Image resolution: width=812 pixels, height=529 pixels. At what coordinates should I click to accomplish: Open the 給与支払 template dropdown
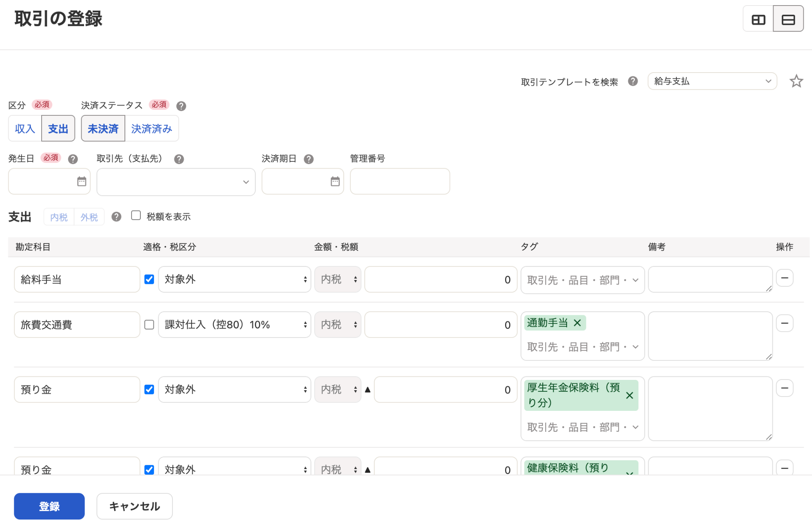[x=712, y=81]
